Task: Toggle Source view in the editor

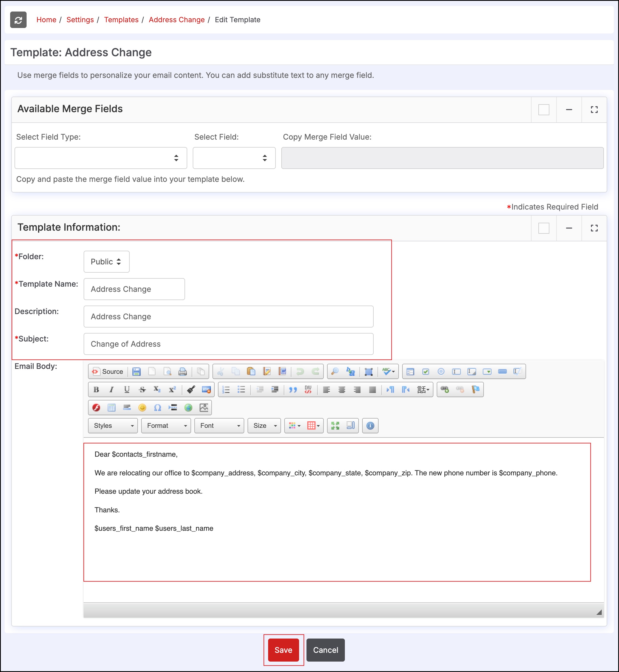Action: click(x=108, y=371)
